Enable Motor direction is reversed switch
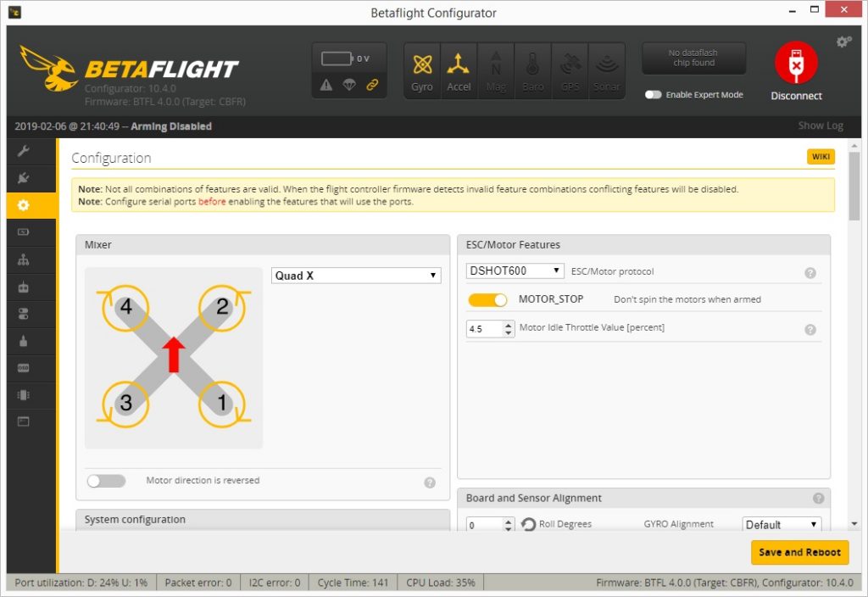 click(x=106, y=481)
